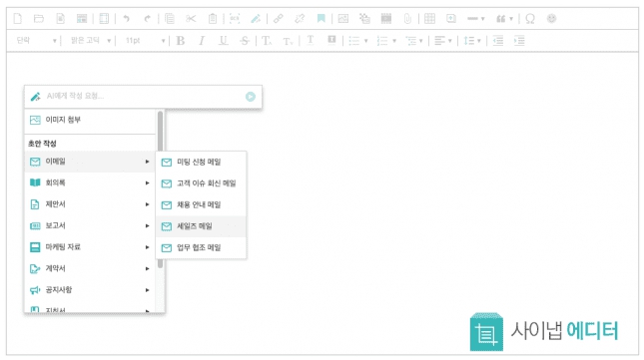Select 고객 이슈 회신 메일 template
Screen dimensions: 644x360
202,183
